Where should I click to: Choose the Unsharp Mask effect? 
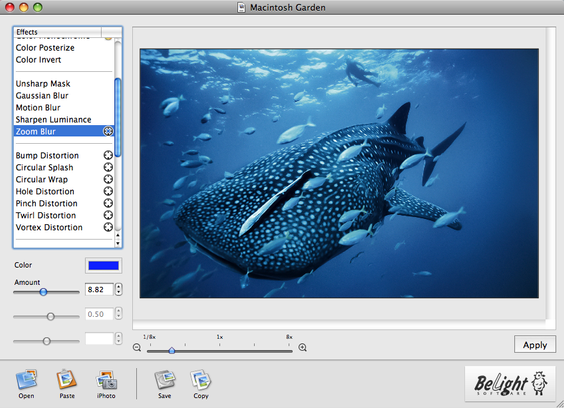click(x=43, y=83)
